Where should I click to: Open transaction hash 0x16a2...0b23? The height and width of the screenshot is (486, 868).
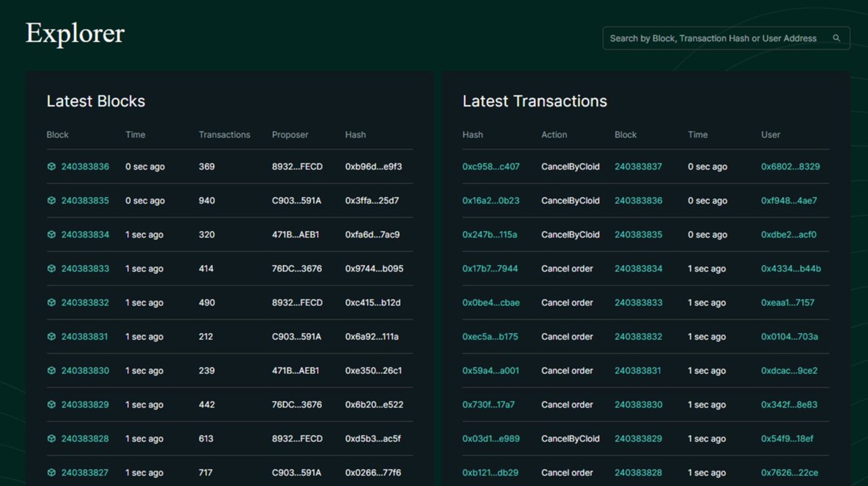point(491,200)
